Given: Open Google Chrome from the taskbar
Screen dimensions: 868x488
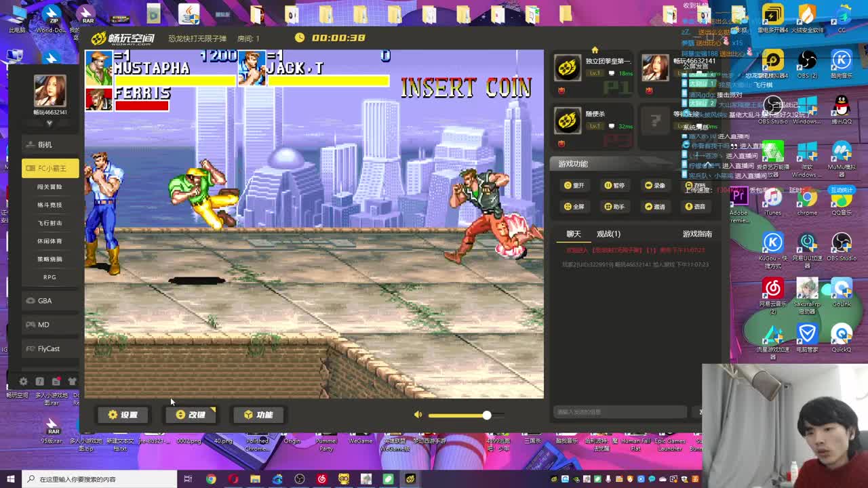Looking at the screenshot, I should coord(211,479).
